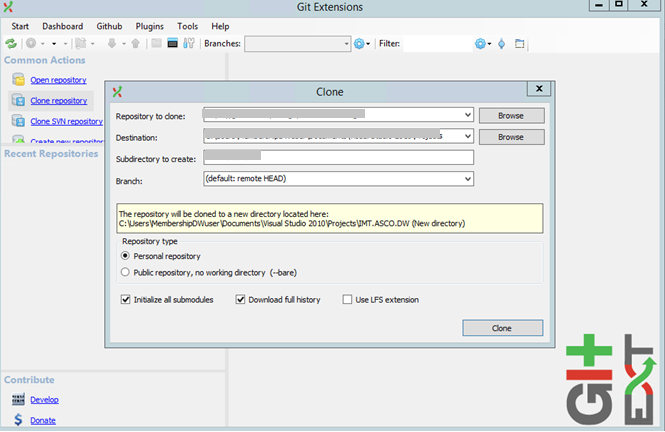The width and height of the screenshot is (665, 432).
Task: Open the Help menu
Action: coord(220,26)
